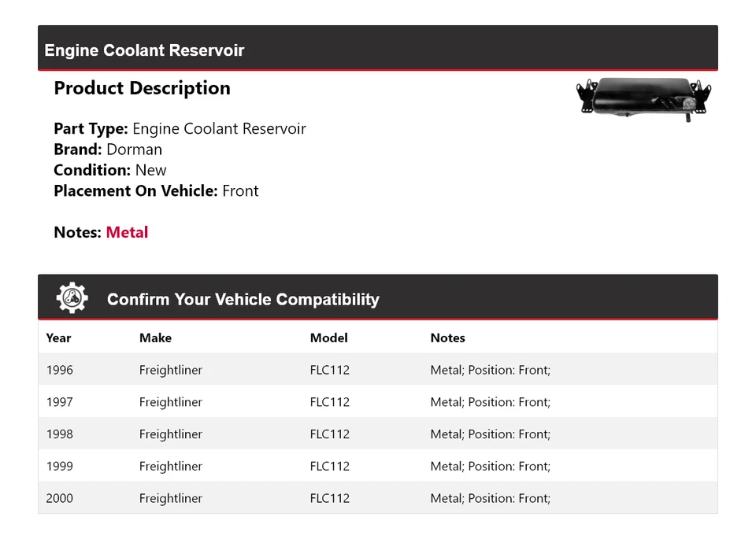Click Freightliner in the 1998 row
This screenshot has width=756, height=539.
point(170,434)
